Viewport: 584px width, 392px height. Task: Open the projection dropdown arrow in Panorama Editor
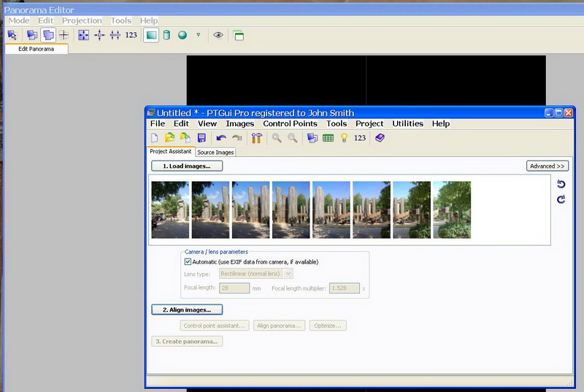coord(198,34)
